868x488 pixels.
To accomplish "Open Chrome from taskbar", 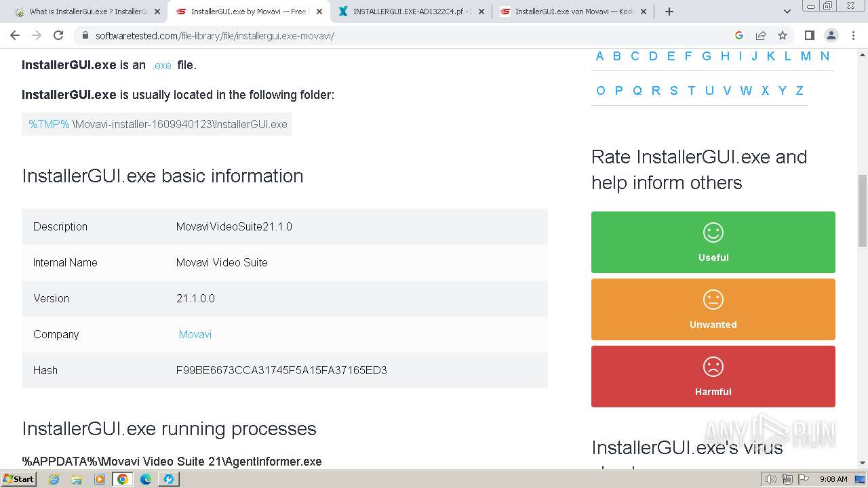I will click(x=122, y=479).
